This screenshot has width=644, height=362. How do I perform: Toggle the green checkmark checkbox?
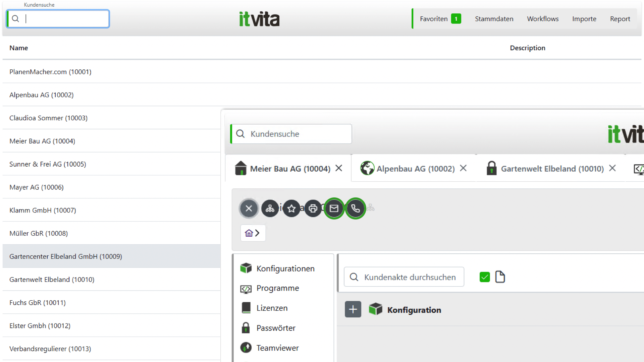click(x=485, y=277)
